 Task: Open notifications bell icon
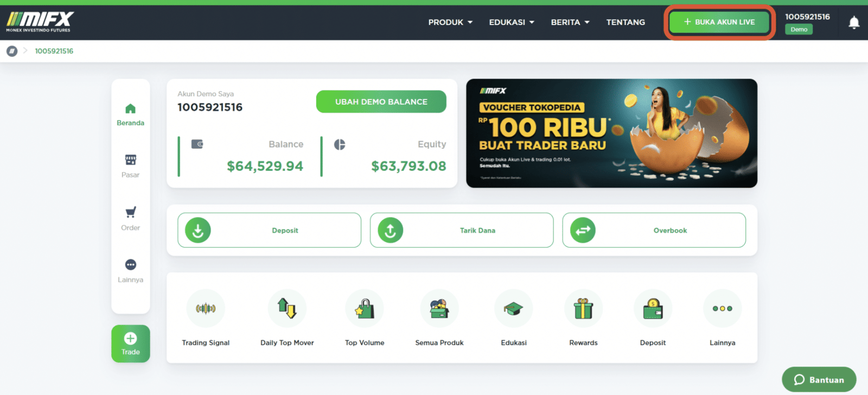click(854, 22)
